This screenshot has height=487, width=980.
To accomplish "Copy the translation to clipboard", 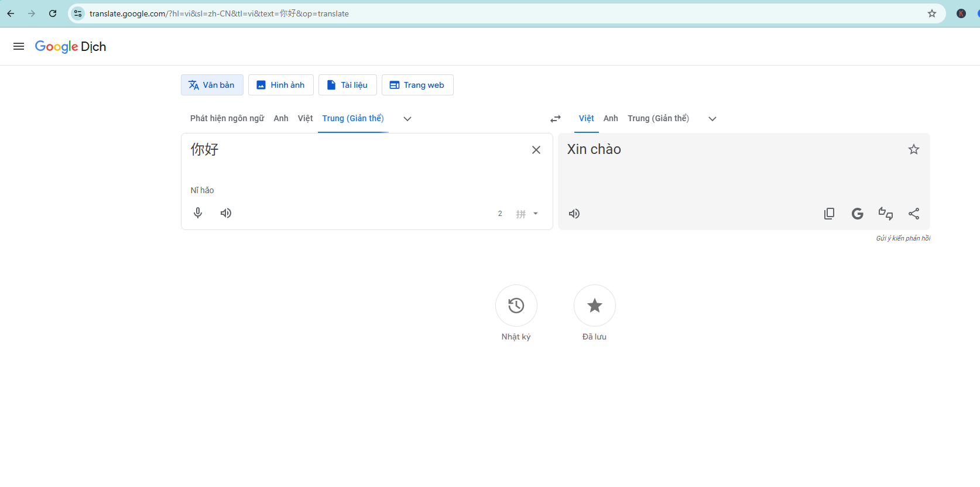I will pos(829,214).
